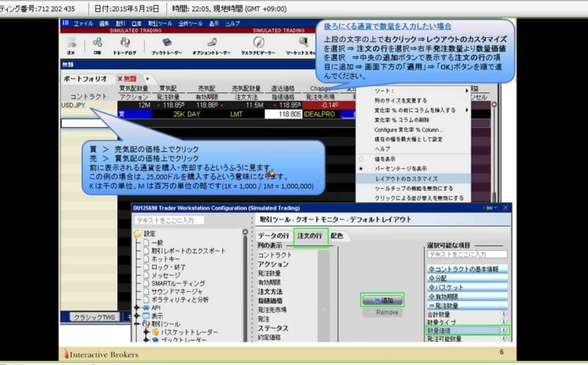Click the 追加 add button
The width and height of the screenshot is (588, 365).
pos(382,300)
